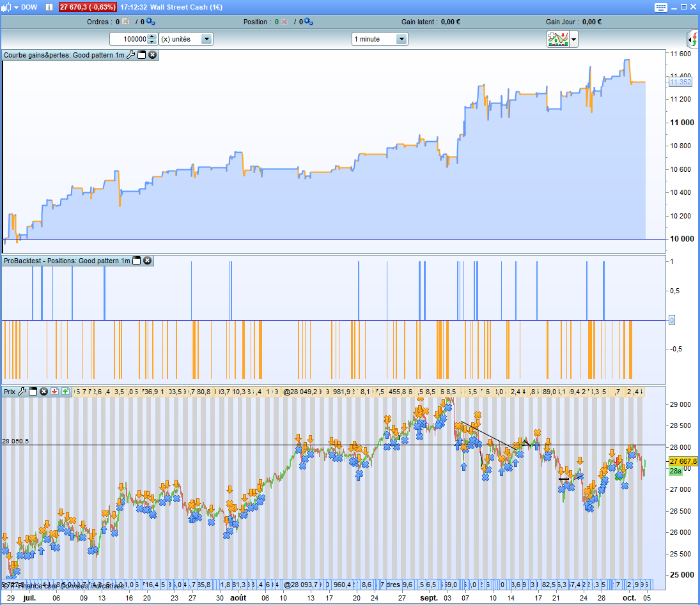This screenshot has height=605, width=700.
Task: Click the Wall Street Cash (1€) title text
Action: (186, 7)
